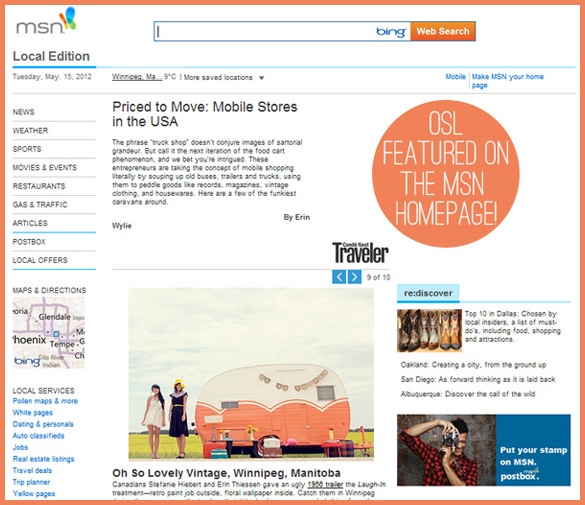This screenshot has width=585, height=505.
Task: Open the Trip planner link
Action: [31, 482]
